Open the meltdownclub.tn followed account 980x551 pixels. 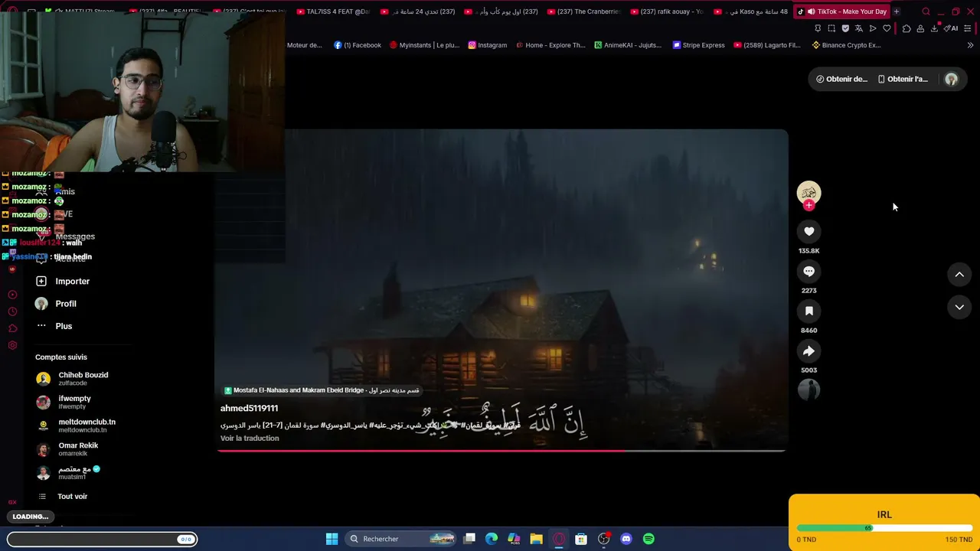[x=76, y=425]
